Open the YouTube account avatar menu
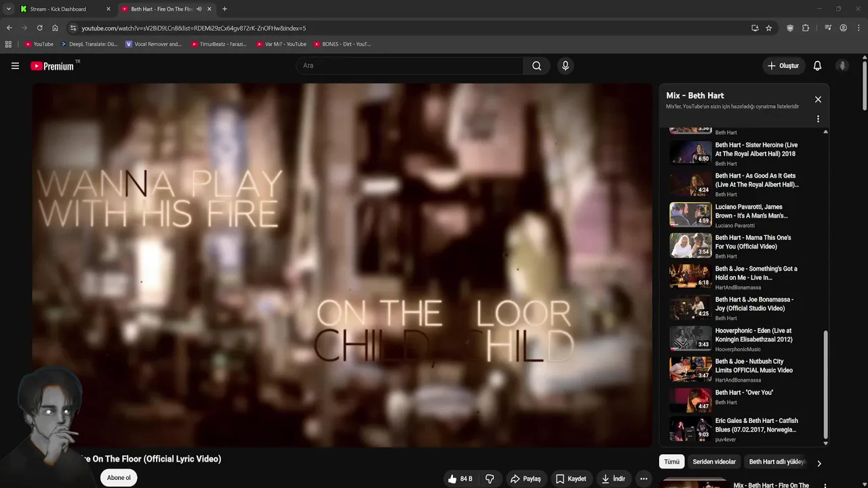Image resolution: width=868 pixels, height=488 pixels. point(842,66)
